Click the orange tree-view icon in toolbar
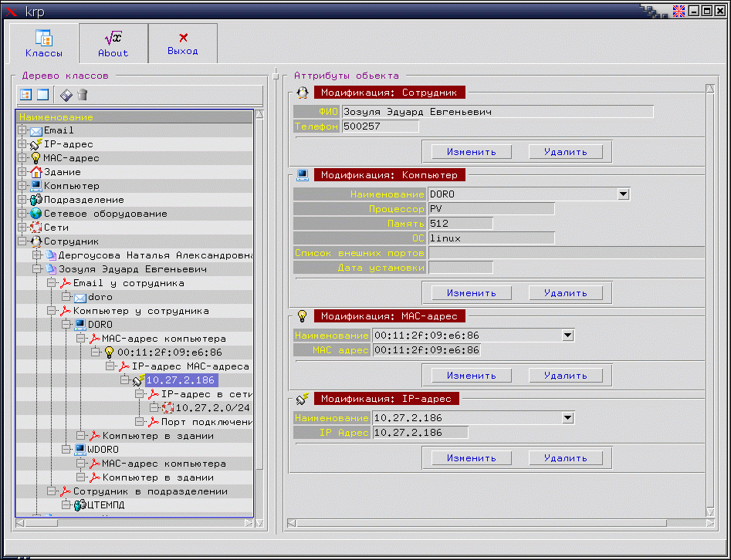This screenshot has height=560, width=731. click(x=25, y=95)
